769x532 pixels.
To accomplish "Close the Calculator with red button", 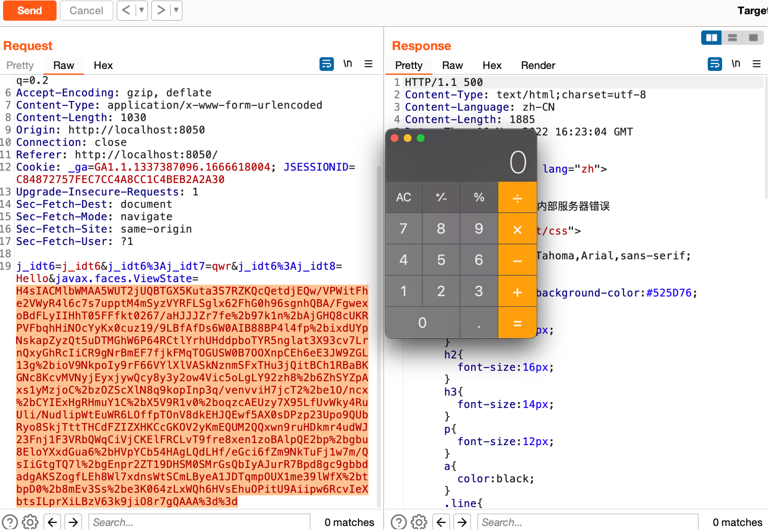I will coord(395,138).
